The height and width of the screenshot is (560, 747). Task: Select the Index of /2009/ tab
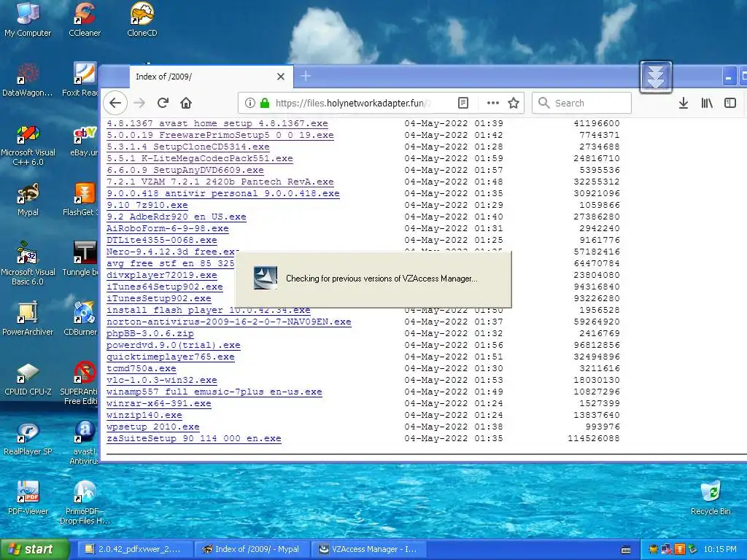[211, 77]
